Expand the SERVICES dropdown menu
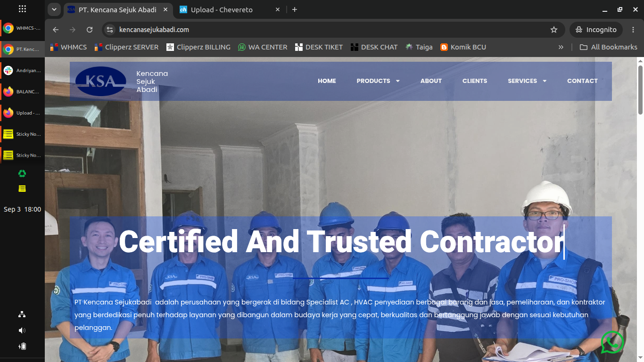The height and width of the screenshot is (362, 644). 527,81
